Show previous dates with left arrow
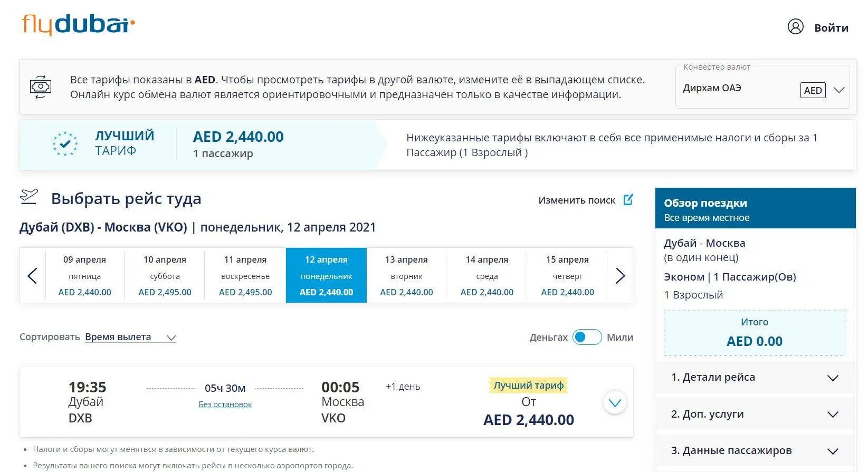 pos(32,275)
